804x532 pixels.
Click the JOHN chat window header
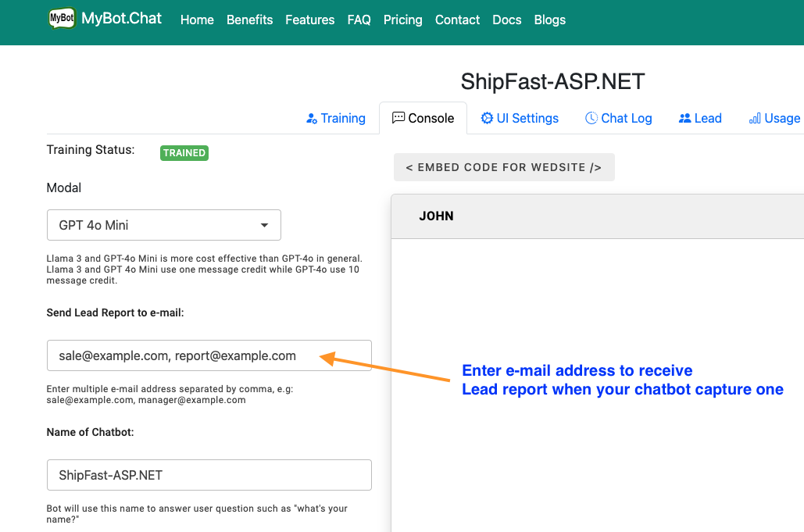click(x=436, y=216)
